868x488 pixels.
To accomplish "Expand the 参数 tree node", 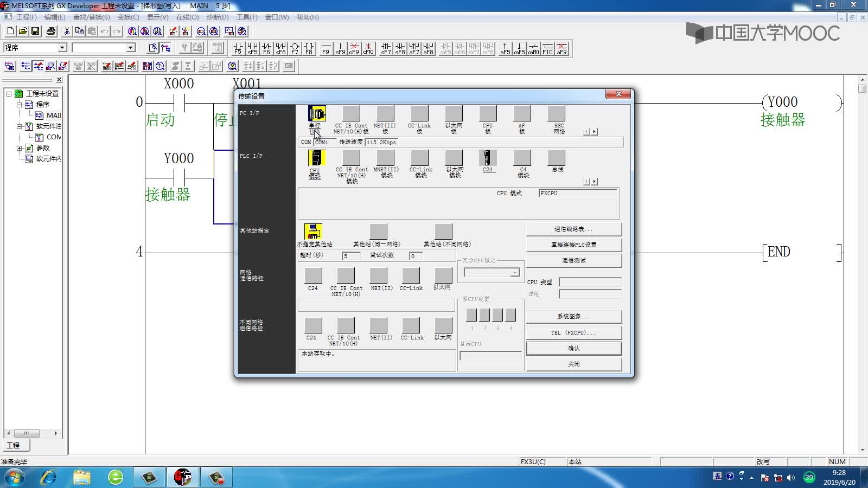I will click(x=20, y=147).
